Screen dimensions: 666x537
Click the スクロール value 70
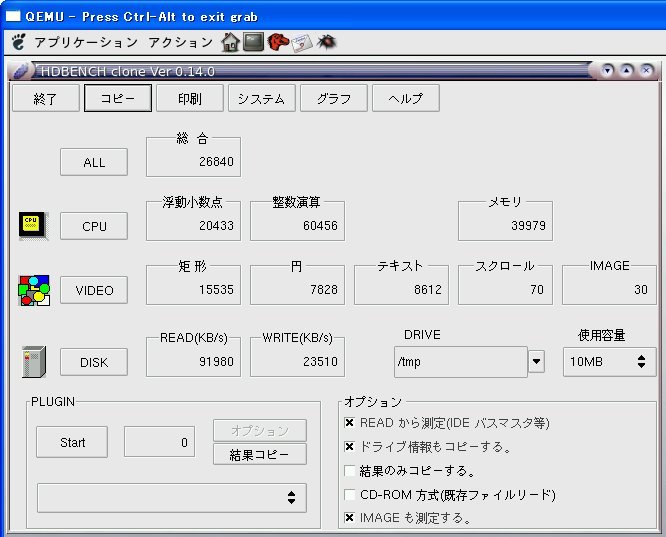(x=537, y=290)
